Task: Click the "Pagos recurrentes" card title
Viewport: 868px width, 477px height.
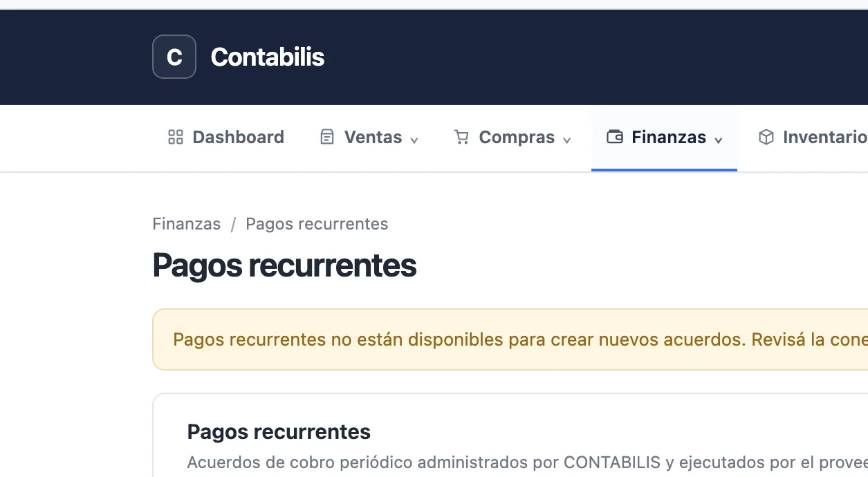Action: point(279,432)
